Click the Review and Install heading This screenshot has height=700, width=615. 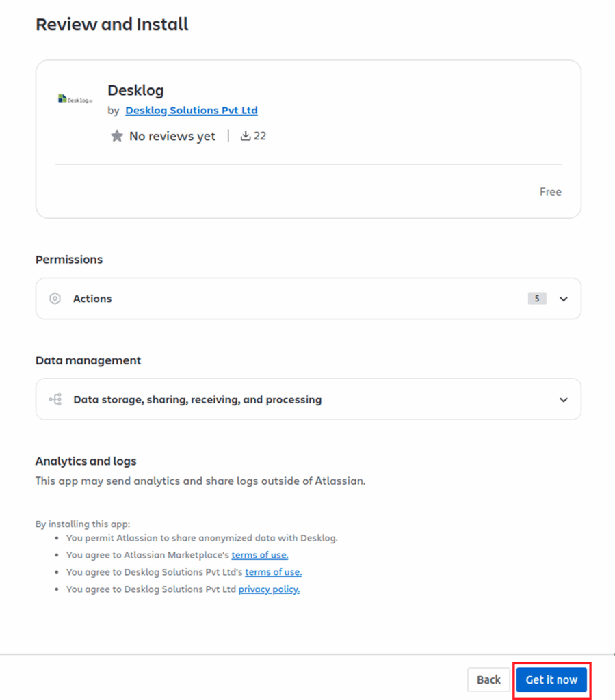pos(112,25)
